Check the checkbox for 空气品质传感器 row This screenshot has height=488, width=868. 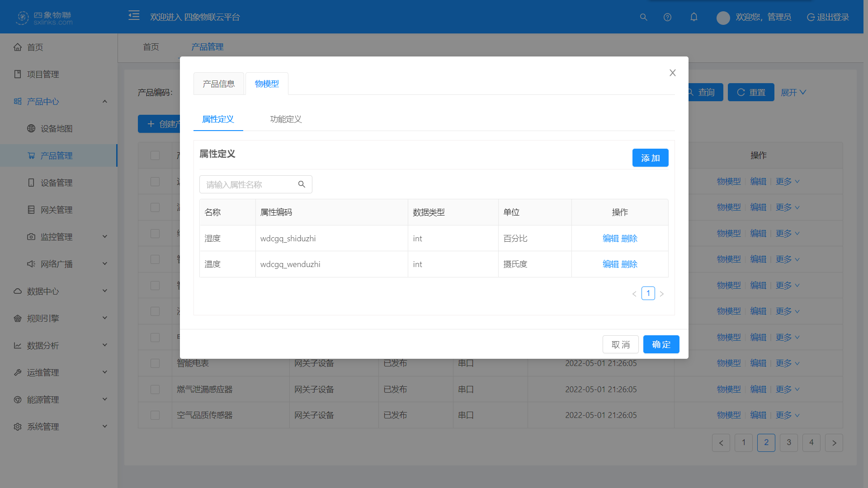pos(155,415)
